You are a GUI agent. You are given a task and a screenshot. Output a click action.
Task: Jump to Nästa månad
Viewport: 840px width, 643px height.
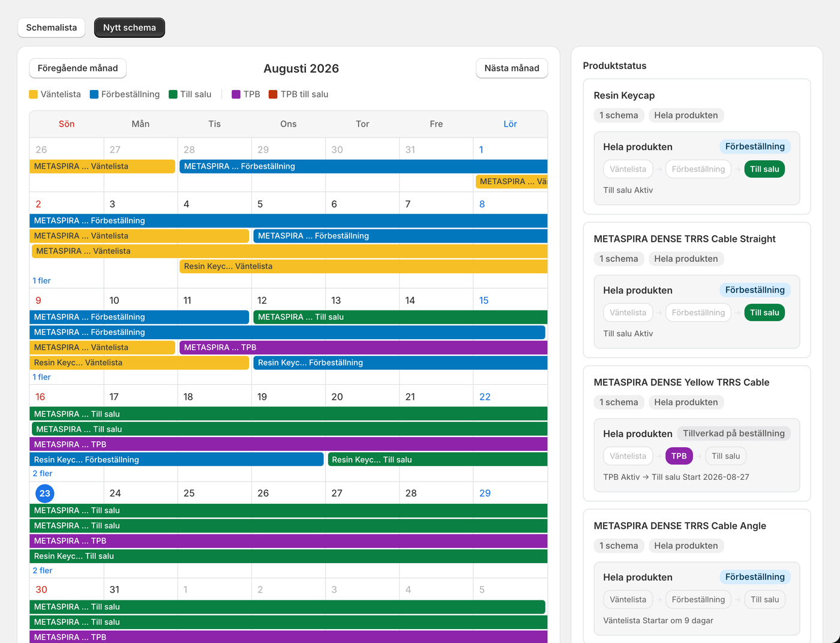tap(512, 68)
